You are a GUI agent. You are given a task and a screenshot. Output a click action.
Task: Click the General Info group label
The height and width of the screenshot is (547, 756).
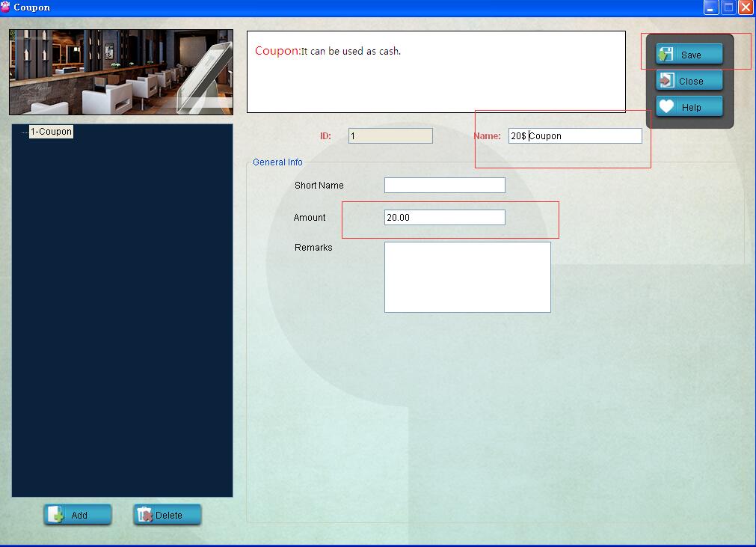[277, 162]
